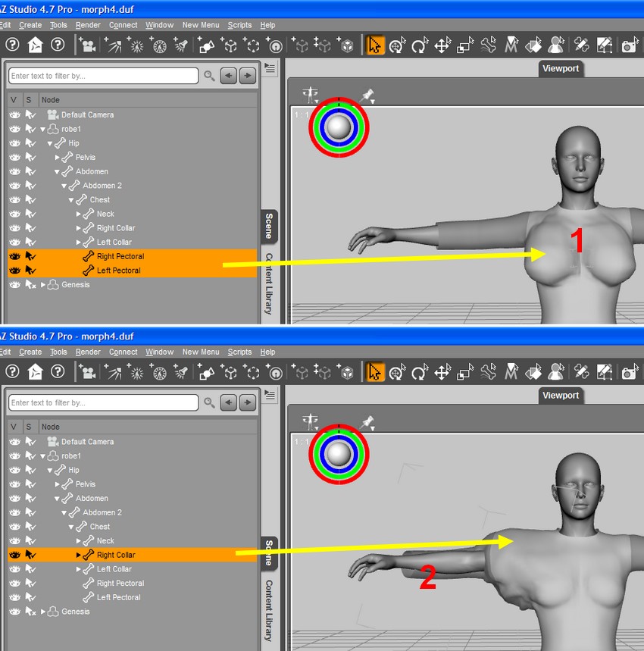
Task: Collapse the Abdomen 2 node in lower Scene tree
Action: pyautogui.click(x=64, y=513)
